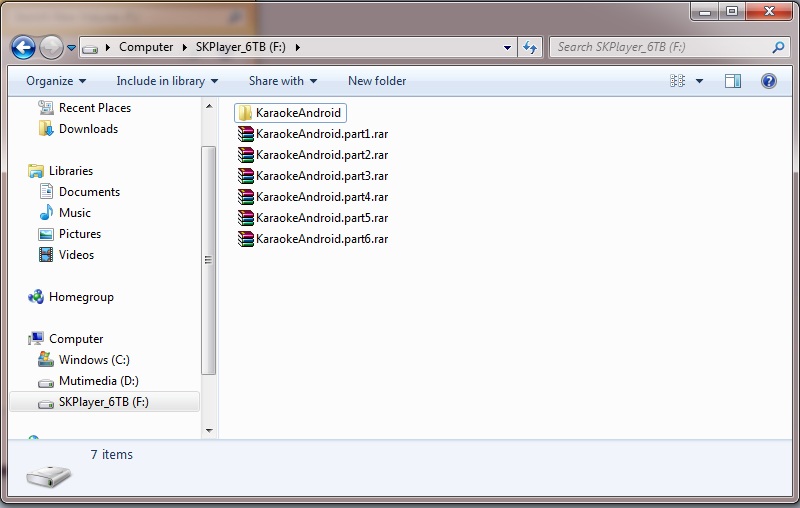
Task: Click the Music note icon
Action: (x=46, y=212)
